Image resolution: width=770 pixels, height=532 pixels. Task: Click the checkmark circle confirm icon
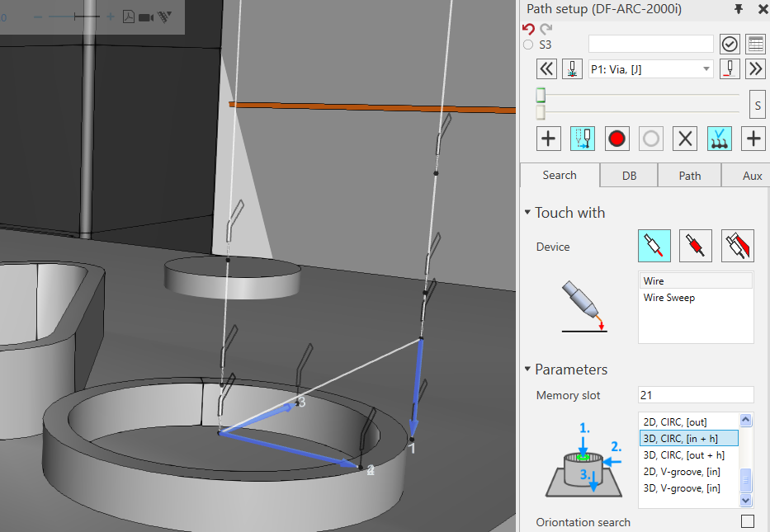[x=729, y=45]
